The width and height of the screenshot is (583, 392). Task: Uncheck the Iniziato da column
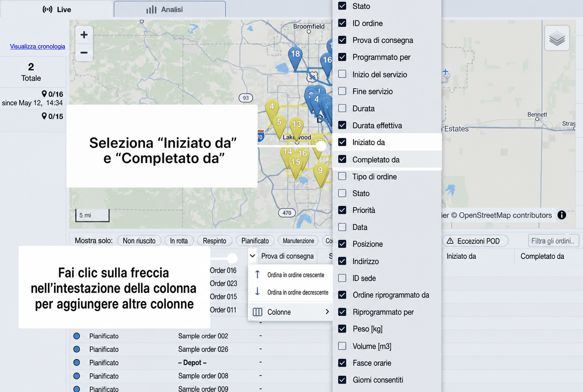pos(342,142)
